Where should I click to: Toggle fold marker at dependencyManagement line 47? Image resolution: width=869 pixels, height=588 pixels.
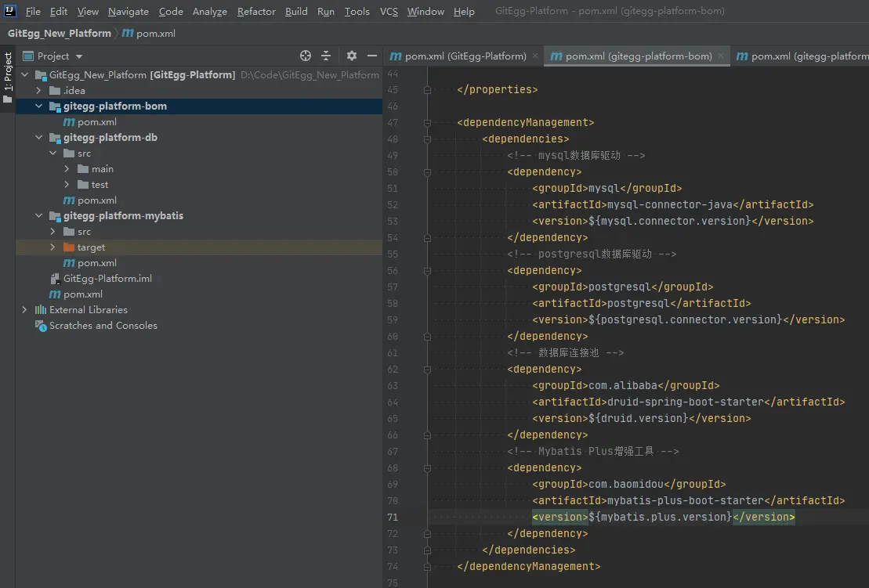pos(428,123)
